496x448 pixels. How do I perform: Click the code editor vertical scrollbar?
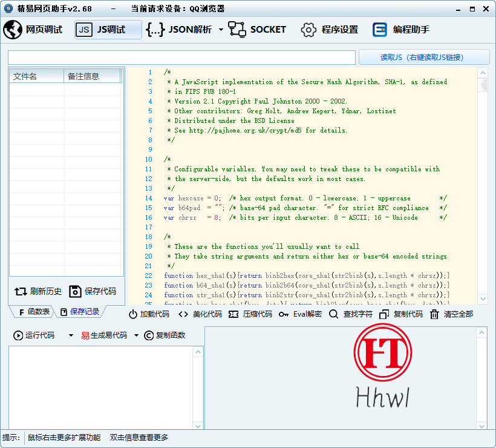tap(483, 182)
